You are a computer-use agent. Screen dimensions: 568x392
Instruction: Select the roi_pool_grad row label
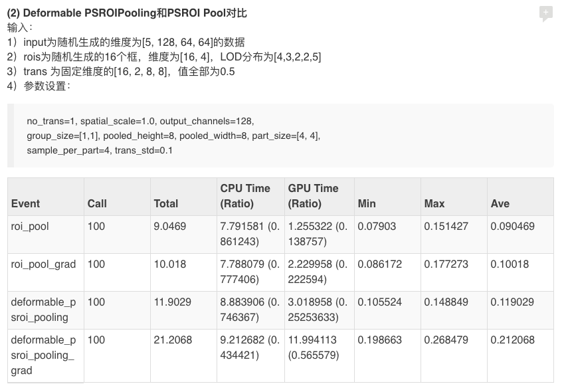41,264
